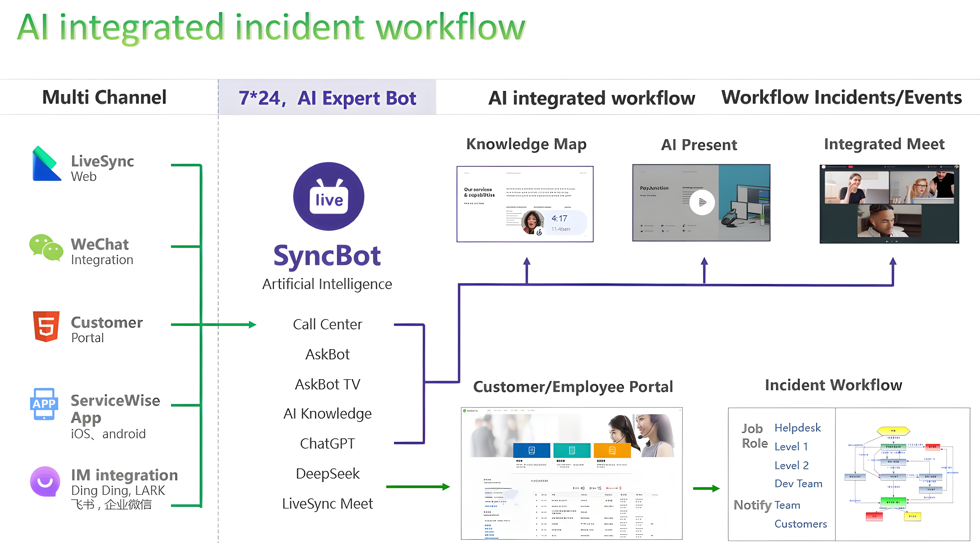Click the ServiceWise App label
Image resolution: width=980 pixels, height=543 pixels.
(115, 409)
